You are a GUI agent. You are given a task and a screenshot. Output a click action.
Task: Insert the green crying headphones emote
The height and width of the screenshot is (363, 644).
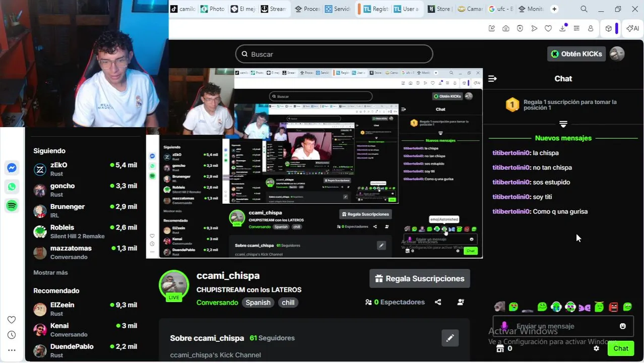pyautogui.click(x=556, y=307)
